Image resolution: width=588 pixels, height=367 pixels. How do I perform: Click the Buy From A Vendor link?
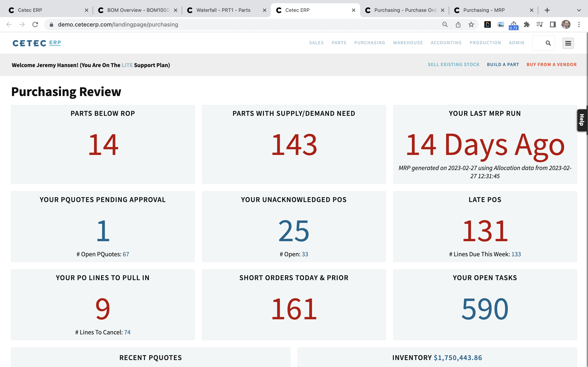[551, 65]
